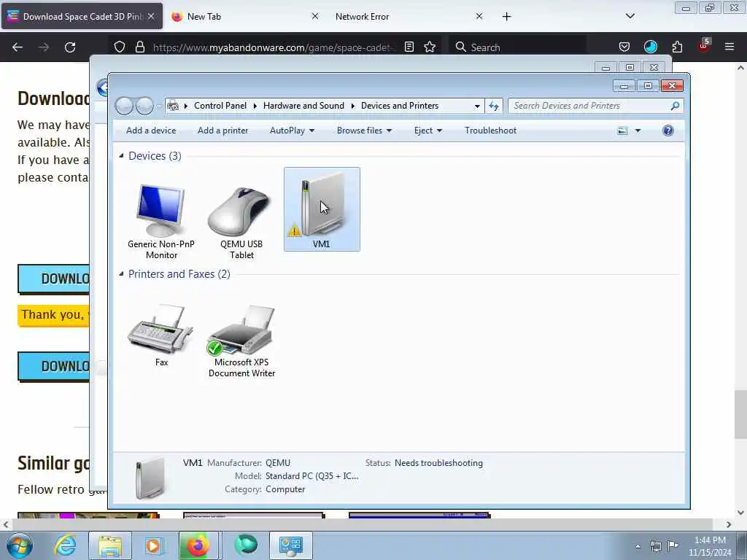This screenshot has height=560, width=747.
Task: Open Devices and Printers help icon
Action: tap(668, 131)
